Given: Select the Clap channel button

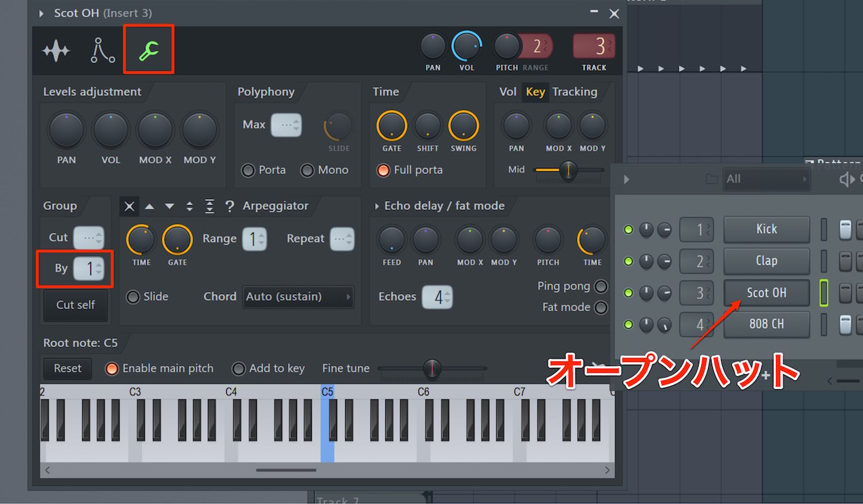Looking at the screenshot, I should (x=767, y=261).
